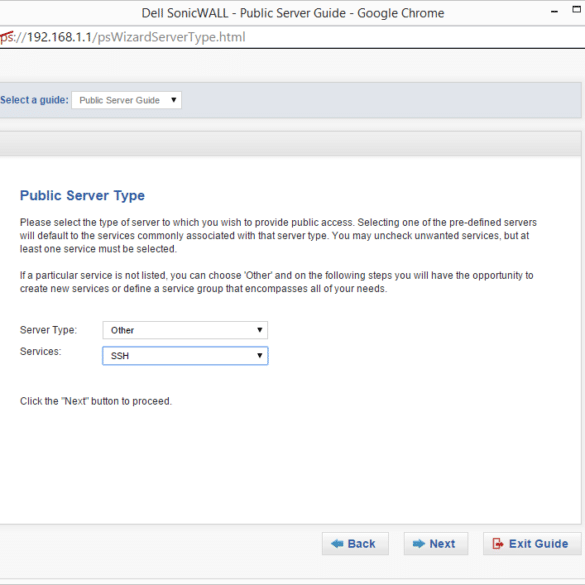The width and height of the screenshot is (585, 585).
Task: Proceed using the Next button
Action: pyautogui.click(x=436, y=544)
